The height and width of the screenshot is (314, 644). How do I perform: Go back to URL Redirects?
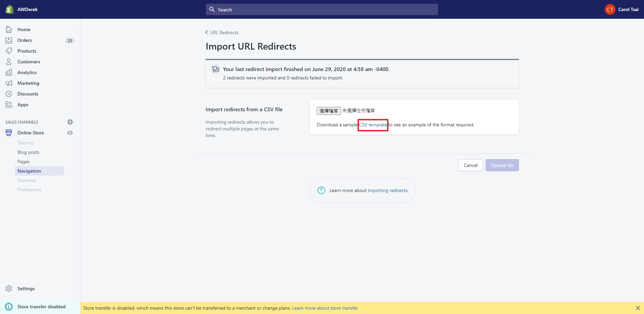click(222, 33)
